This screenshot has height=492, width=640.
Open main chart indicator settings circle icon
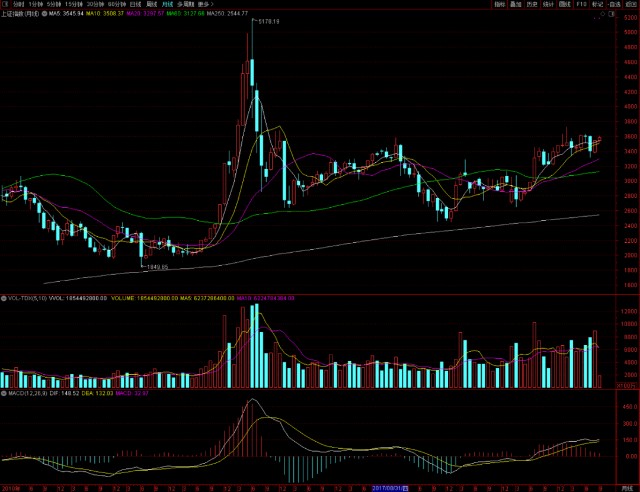pyautogui.click(x=44, y=13)
